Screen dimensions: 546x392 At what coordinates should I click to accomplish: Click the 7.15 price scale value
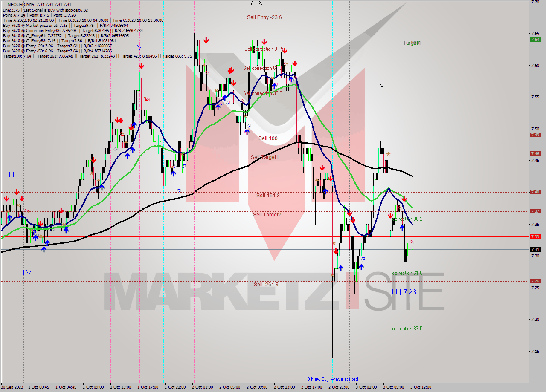[535, 351]
